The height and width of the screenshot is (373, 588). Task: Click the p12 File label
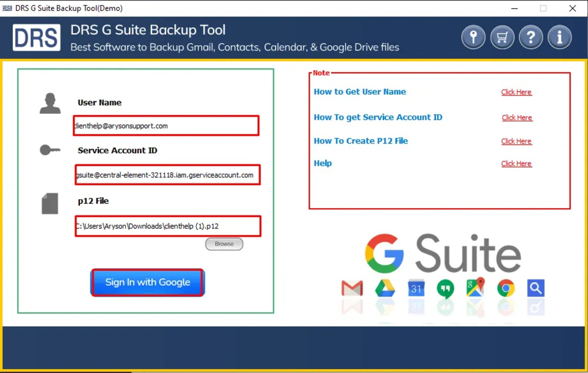[93, 201]
